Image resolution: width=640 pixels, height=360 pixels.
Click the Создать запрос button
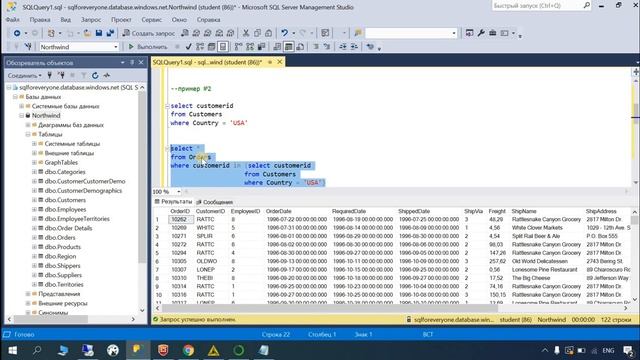[149, 33]
